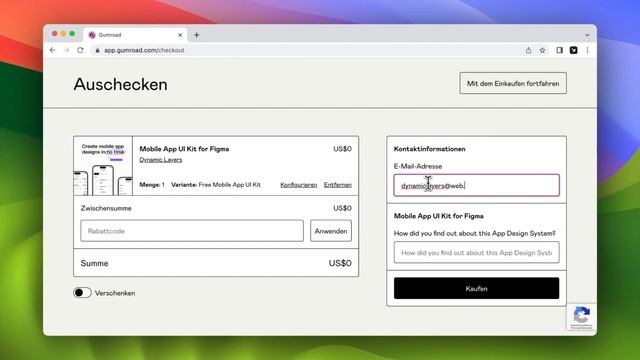Screen dimensions: 640x360
Task: Click the Zwischensumme label
Action: pos(106,208)
